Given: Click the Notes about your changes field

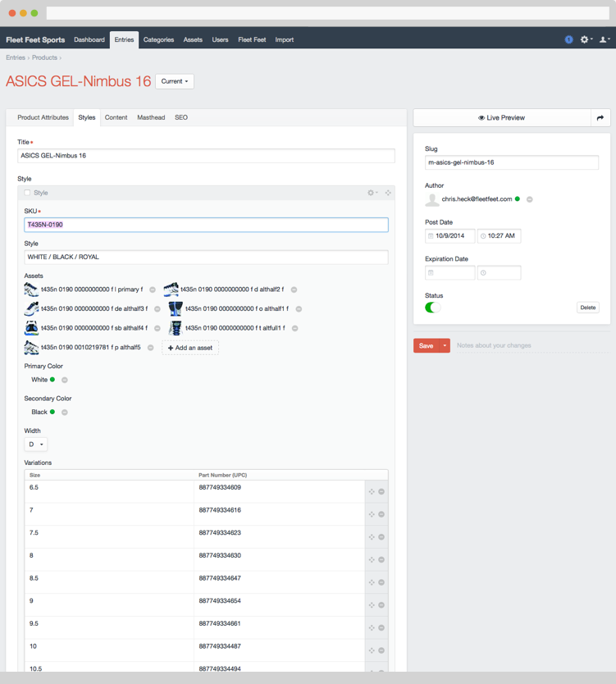Looking at the screenshot, I should click(x=532, y=345).
